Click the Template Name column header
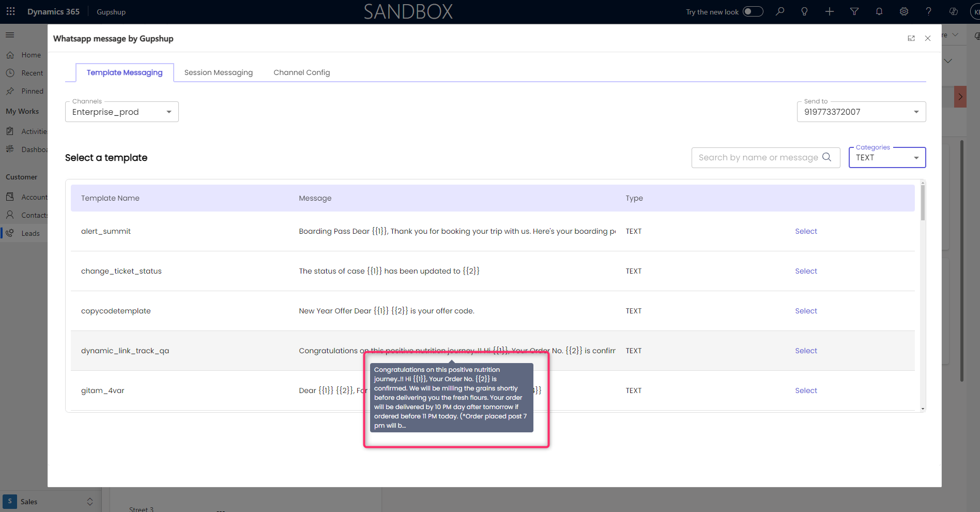 coord(110,198)
